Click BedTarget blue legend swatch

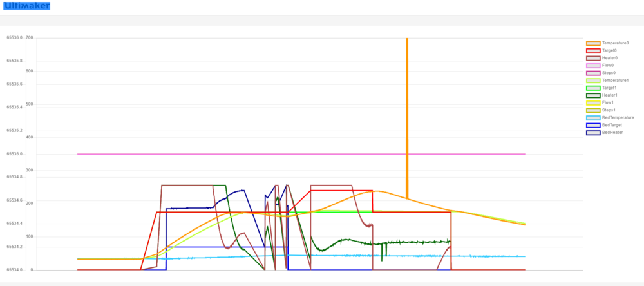click(x=593, y=125)
